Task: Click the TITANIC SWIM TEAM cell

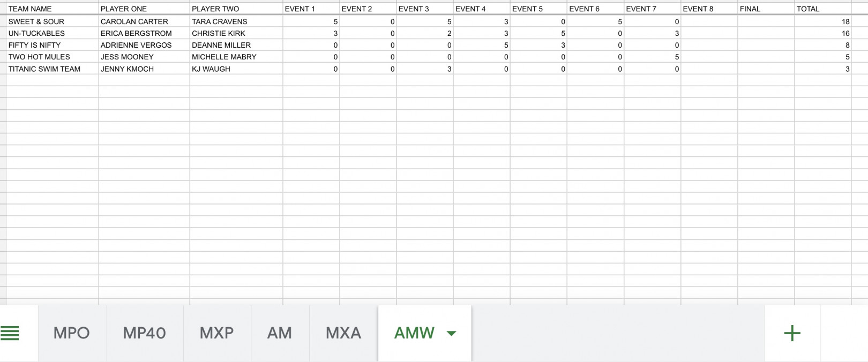Action: click(53, 69)
